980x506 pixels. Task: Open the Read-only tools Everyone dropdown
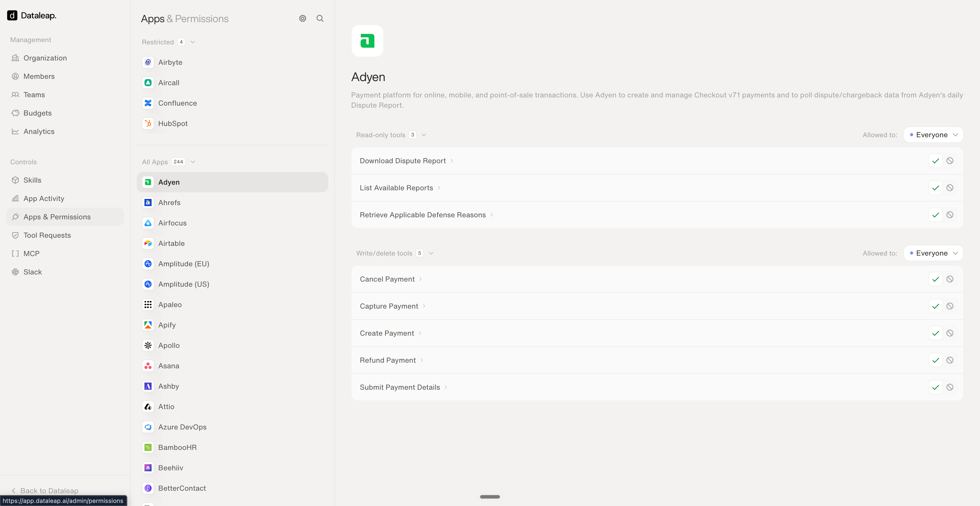pos(933,135)
